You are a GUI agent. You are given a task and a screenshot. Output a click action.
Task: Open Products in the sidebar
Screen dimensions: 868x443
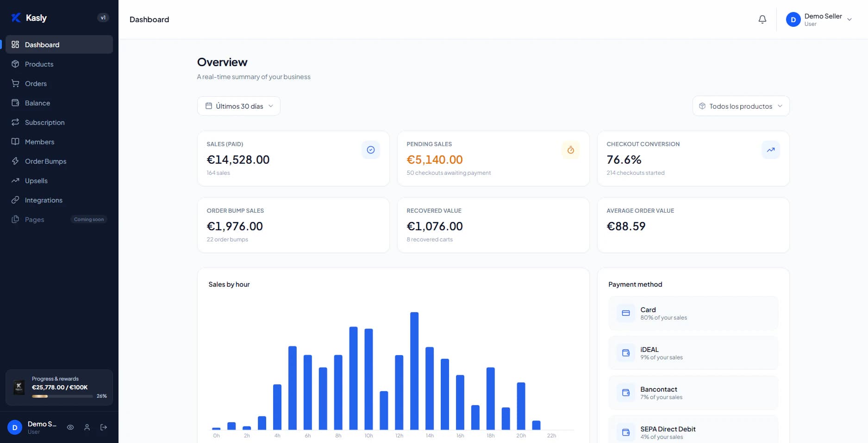click(x=59, y=64)
